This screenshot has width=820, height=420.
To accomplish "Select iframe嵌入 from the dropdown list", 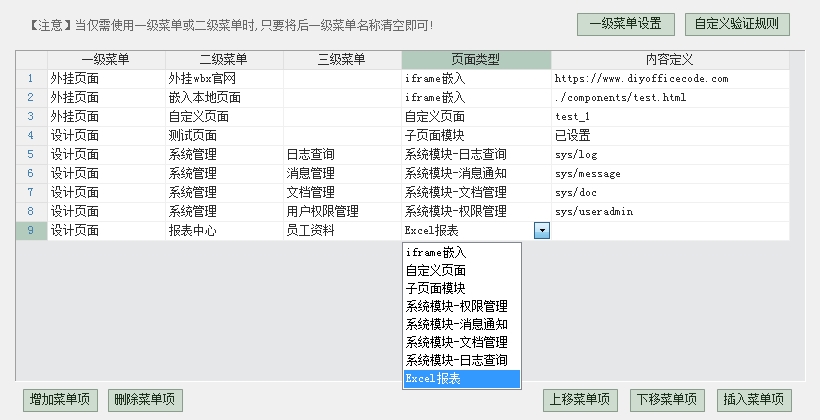I will (462, 253).
